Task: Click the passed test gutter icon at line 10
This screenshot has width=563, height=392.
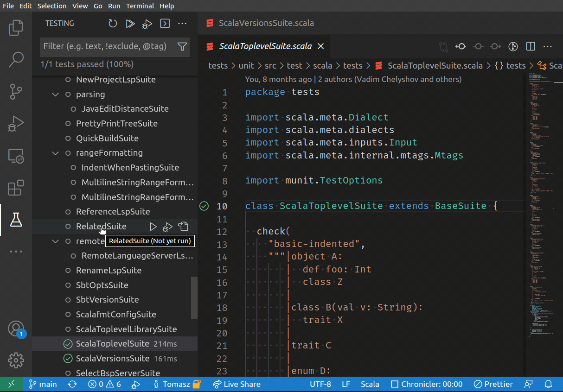Action: (204, 206)
